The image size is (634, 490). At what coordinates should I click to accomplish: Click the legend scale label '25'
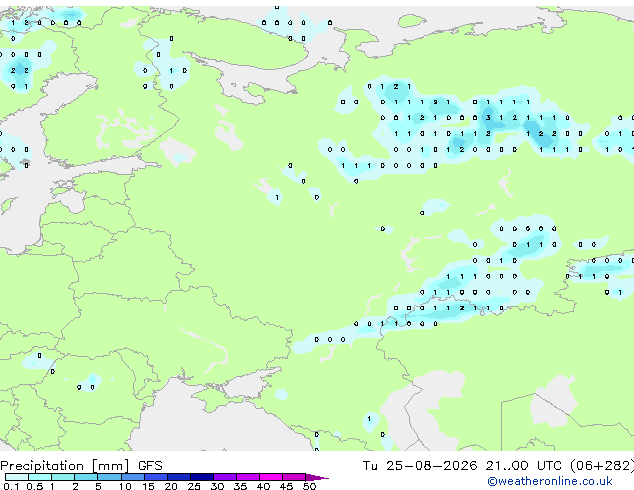click(194, 486)
